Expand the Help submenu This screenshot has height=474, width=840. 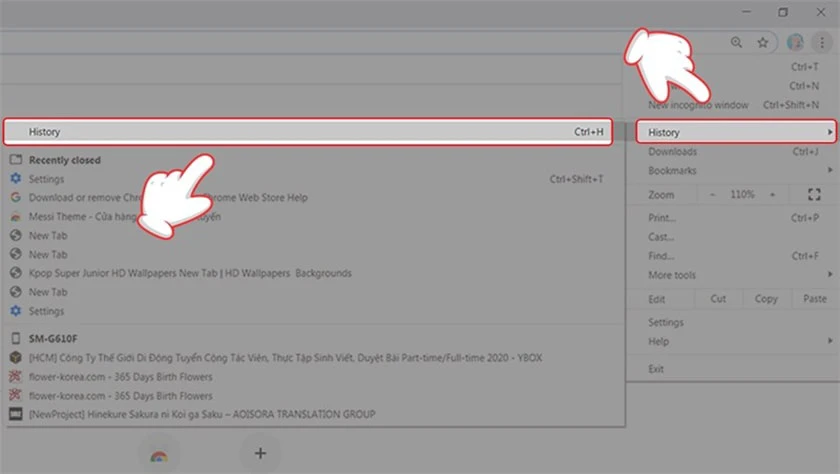tap(736, 341)
